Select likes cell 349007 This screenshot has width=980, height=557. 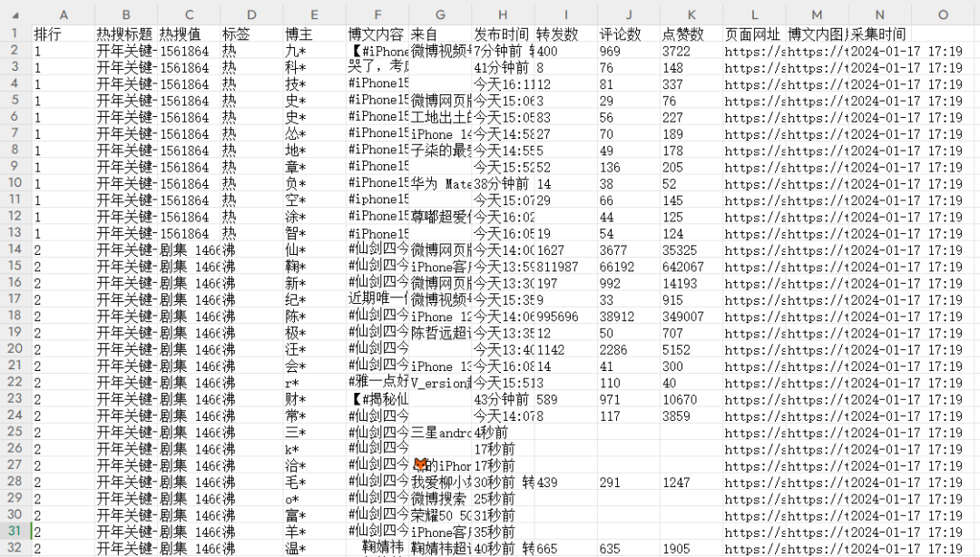click(x=691, y=317)
